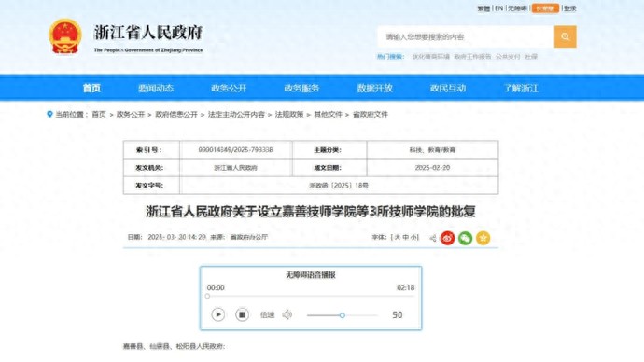Select large font size 大

click(x=398, y=237)
